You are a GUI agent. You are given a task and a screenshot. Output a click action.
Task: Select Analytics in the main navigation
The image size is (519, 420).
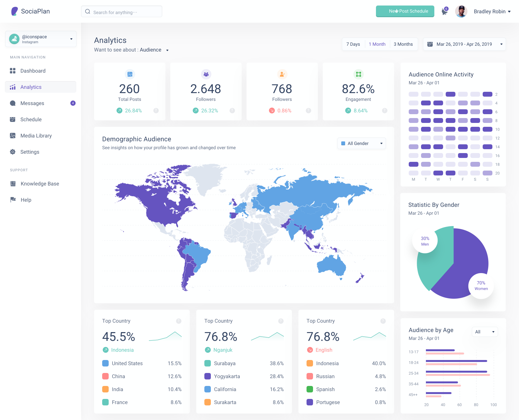click(41, 87)
